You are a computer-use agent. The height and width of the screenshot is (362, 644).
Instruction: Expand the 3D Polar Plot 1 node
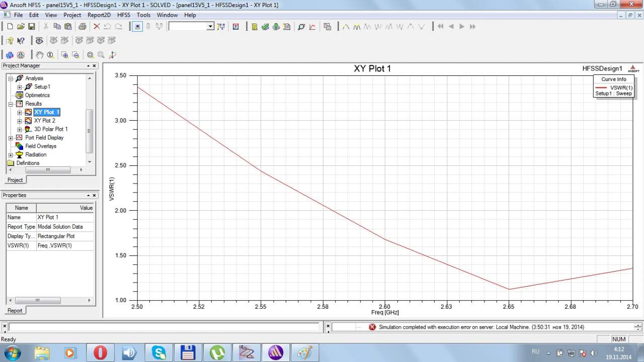[20, 129]
